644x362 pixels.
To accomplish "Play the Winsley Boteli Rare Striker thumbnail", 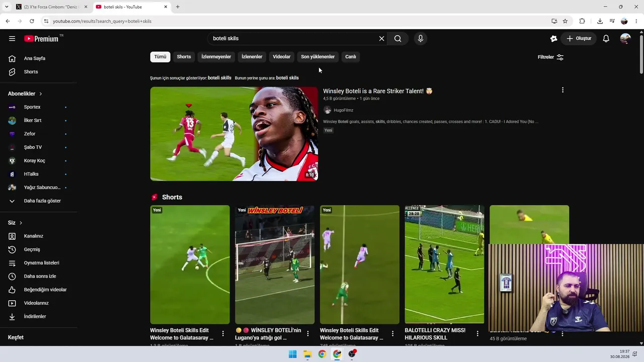I will point(234,134).
